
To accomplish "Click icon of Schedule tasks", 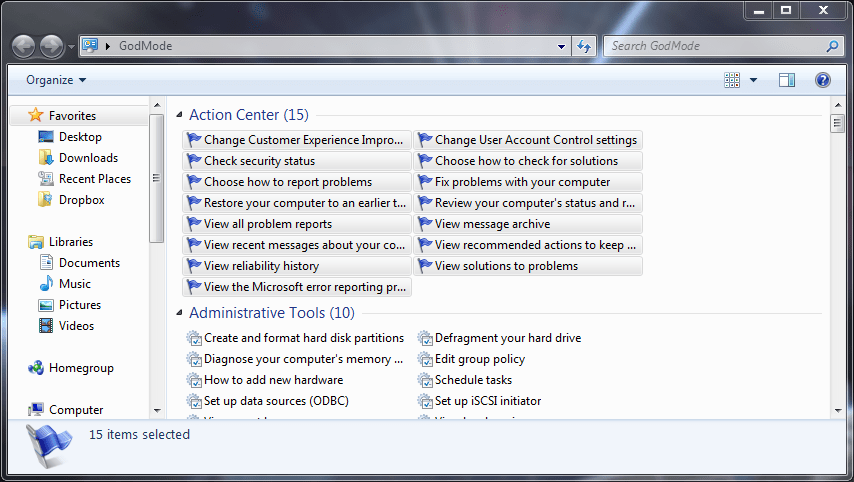I will coord(425,380).
